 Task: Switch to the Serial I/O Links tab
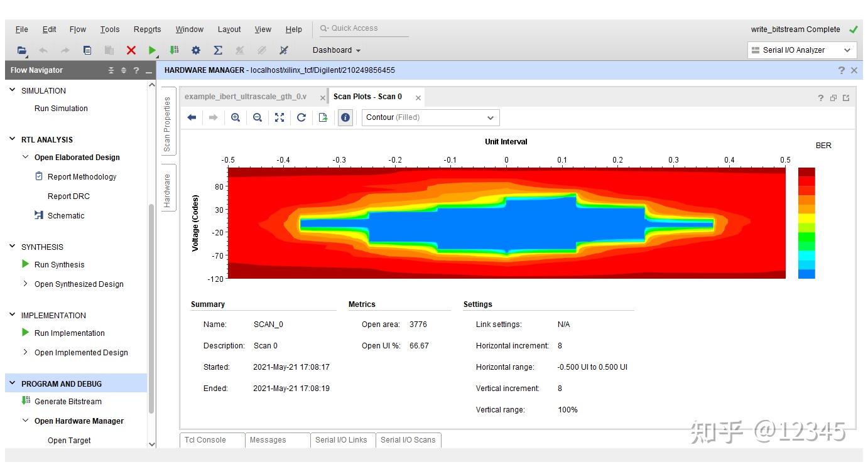(x=341, y=440)
